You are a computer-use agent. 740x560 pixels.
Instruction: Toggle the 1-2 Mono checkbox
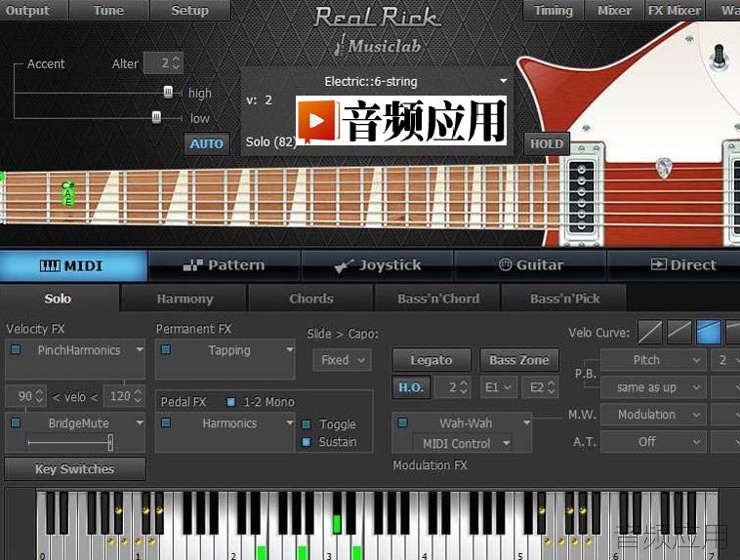coord(230,402)
